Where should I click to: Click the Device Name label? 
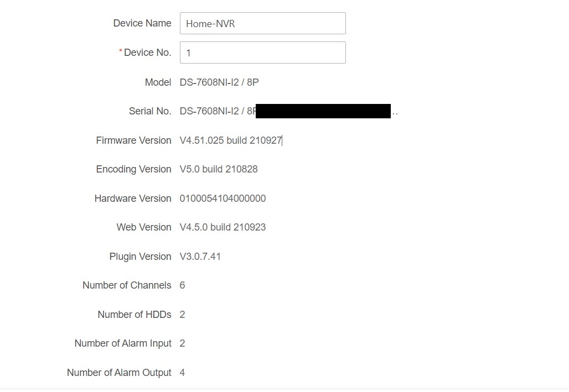(x=142, y=23)
